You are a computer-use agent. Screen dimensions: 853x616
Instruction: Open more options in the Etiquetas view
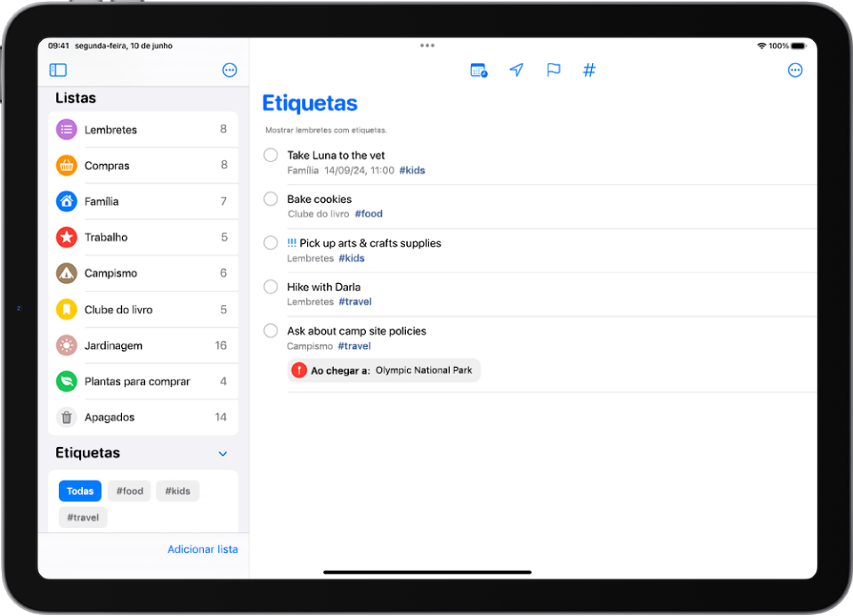[x=795, y=70]
